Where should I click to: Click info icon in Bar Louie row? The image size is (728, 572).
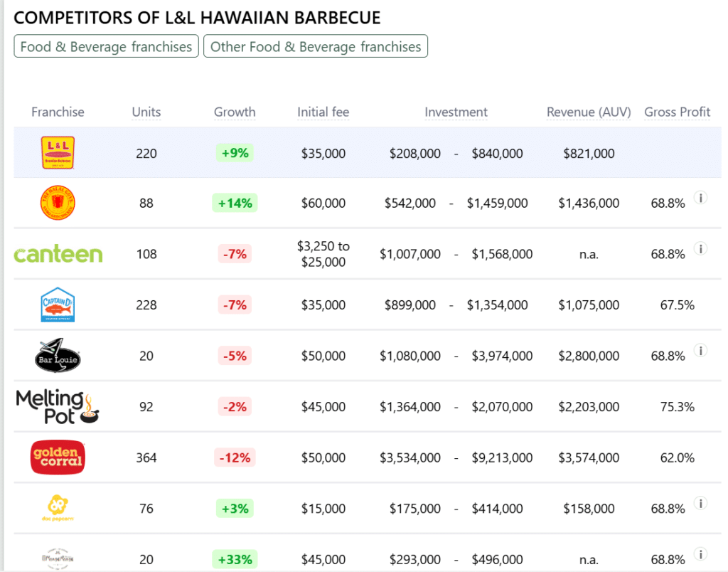(700, 350)
